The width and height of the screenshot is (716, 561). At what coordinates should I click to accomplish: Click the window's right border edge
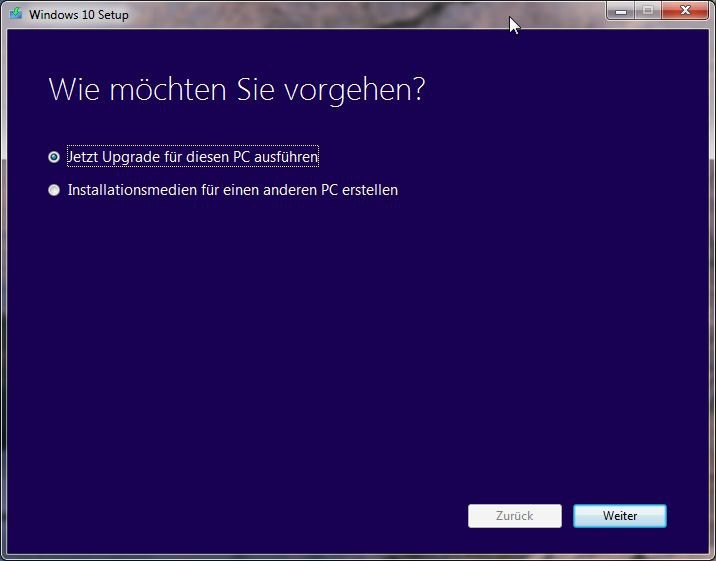point(711,300)
